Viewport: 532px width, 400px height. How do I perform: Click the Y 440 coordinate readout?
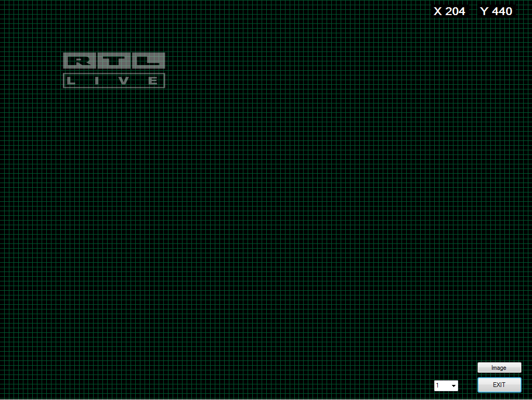496,11
